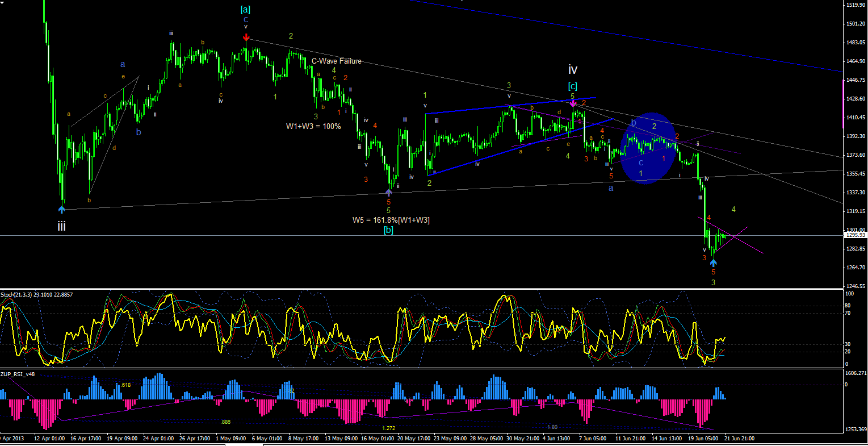
Task: Click the 1519.90 price axis label
Action: 856,5
